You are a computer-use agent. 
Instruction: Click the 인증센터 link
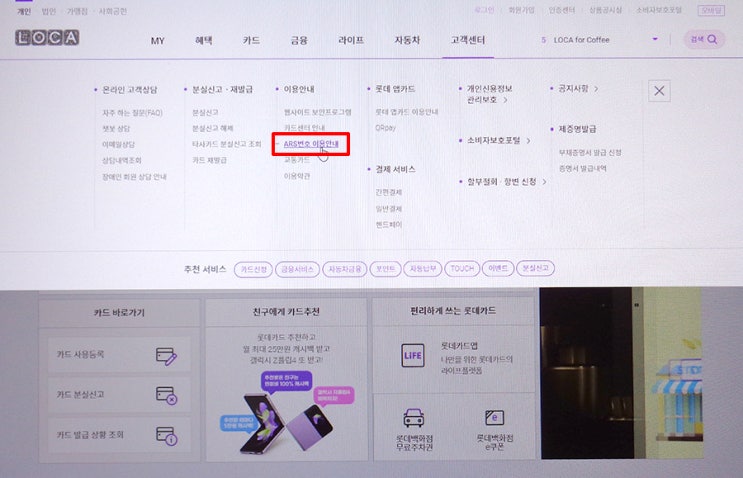tap(562, 10)
